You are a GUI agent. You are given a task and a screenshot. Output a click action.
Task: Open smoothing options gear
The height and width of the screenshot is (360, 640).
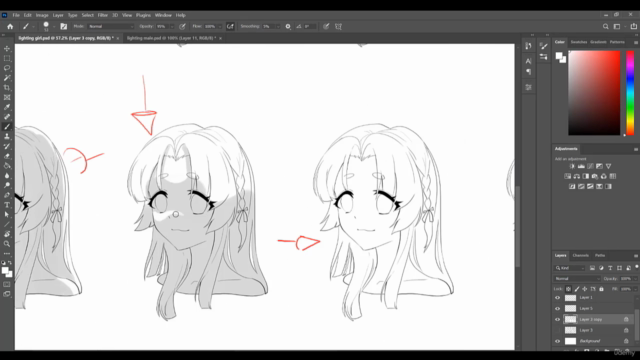288,27
